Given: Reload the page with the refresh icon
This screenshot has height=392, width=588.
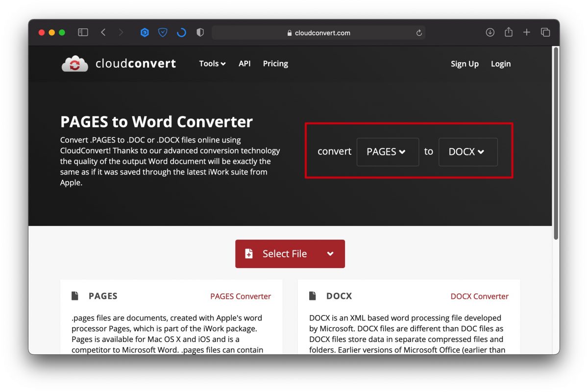Looking at the screenshot, I should 419,33.
